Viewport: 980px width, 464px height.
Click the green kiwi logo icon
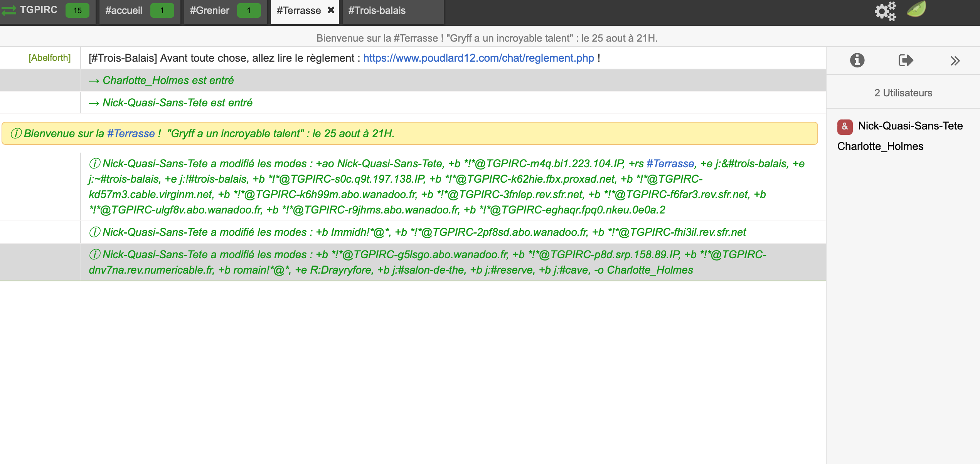click(916, 9)
